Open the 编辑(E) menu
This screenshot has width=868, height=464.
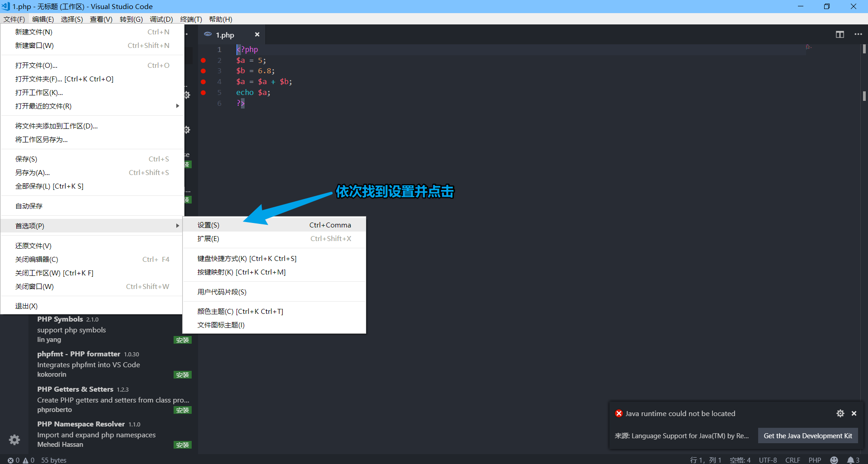[43, 19]
